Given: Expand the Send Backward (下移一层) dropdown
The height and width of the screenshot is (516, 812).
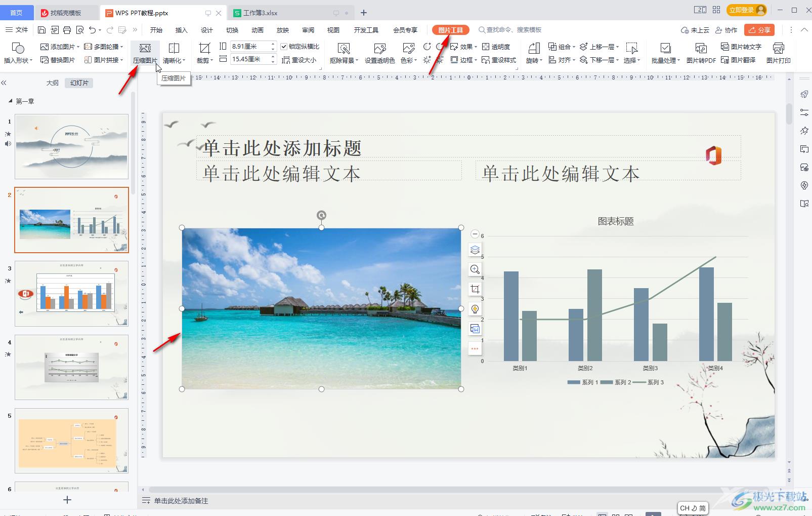Looking at the screenshot, I should click(x=618, y=60).
